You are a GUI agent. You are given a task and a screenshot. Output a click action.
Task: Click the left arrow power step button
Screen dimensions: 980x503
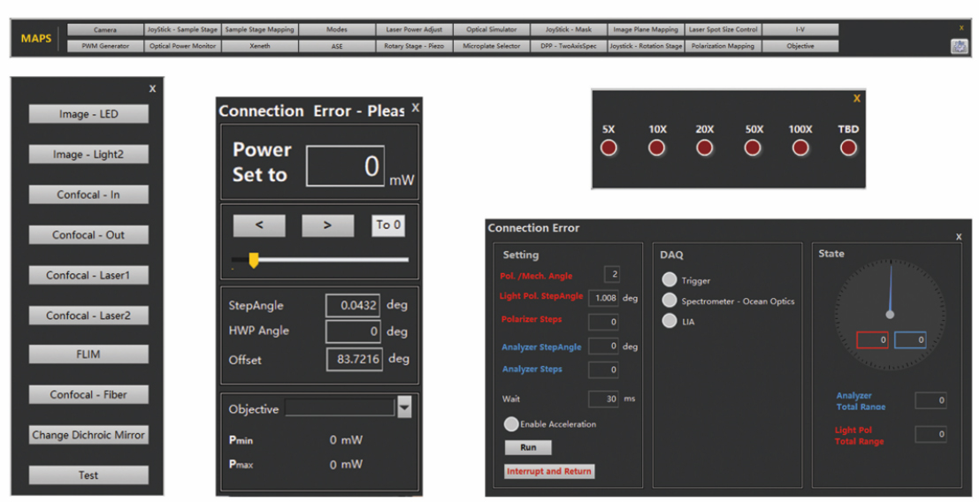[x=259, y=225]
